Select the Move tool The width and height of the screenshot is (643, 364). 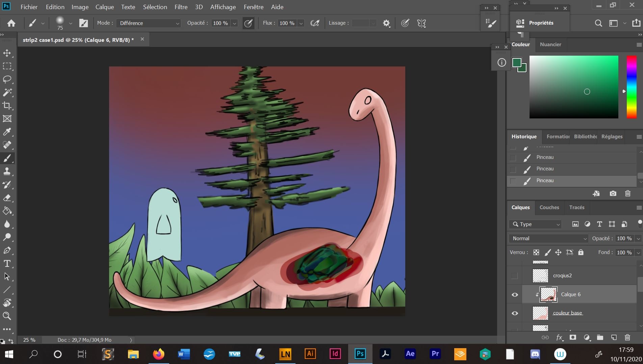(7, 53)
